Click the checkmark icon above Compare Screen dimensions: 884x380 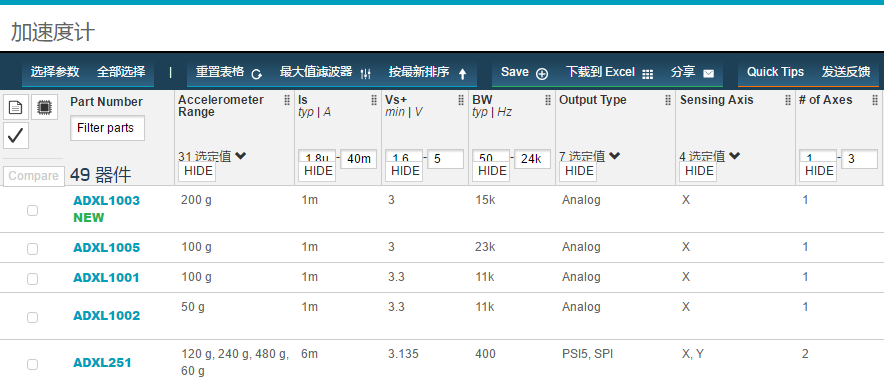tap(16, 135)
